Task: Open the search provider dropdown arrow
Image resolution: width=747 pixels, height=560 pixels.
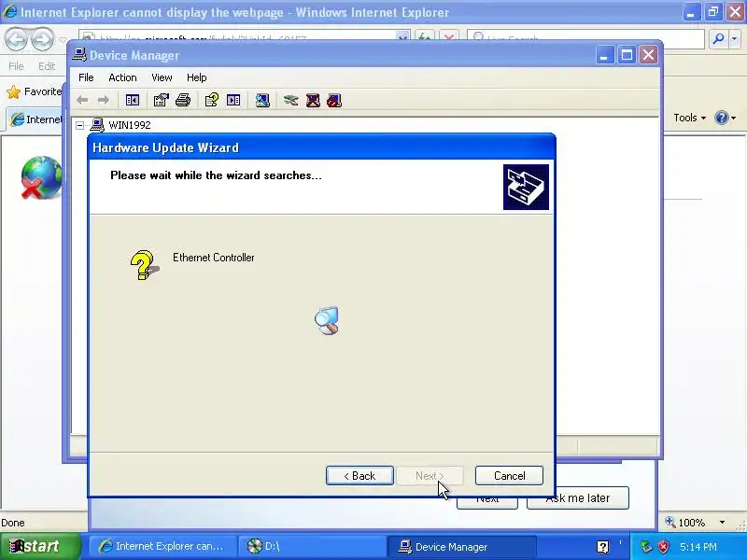Action: [734, 38]
